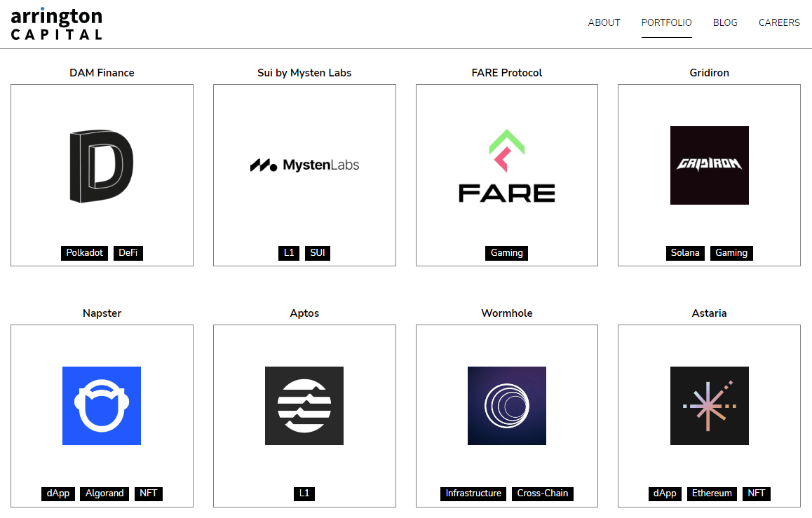Select the L1 tag under Sui
This screenshot has height=518, width=812.
[x=289, y=253]
